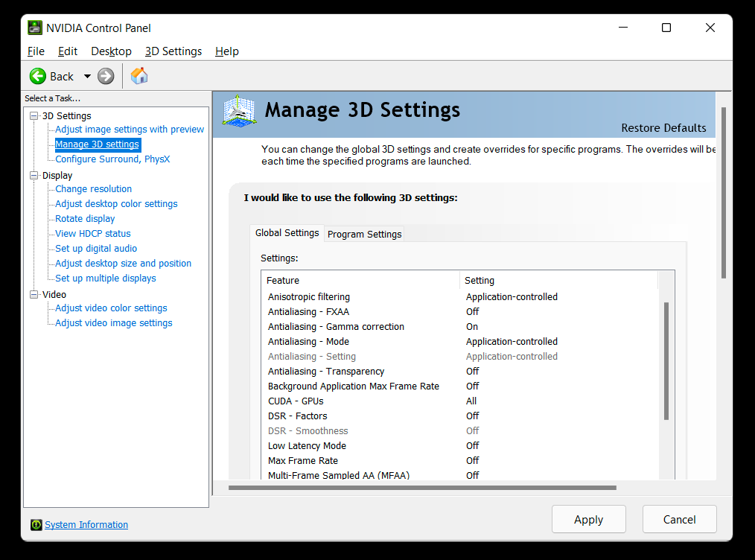Screen dimensions: 755x560
Task: Open Change resolution
Action: (93, 188)
